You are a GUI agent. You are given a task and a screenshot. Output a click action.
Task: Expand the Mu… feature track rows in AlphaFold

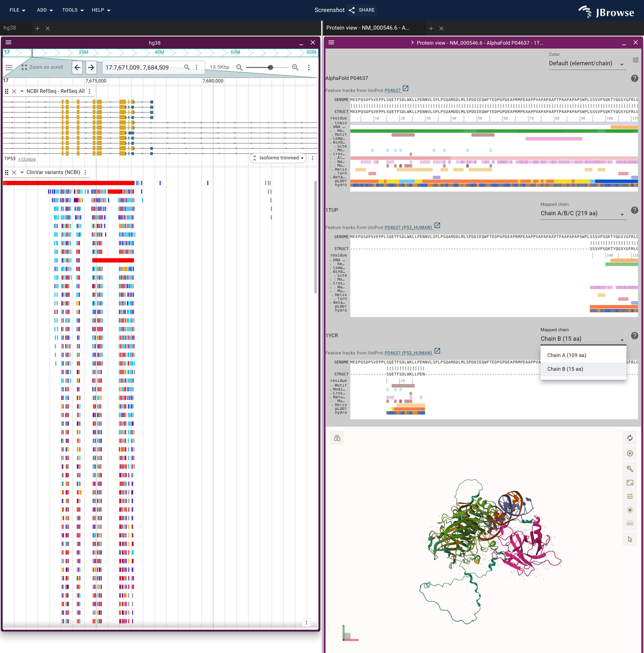(x=335, y=166)
